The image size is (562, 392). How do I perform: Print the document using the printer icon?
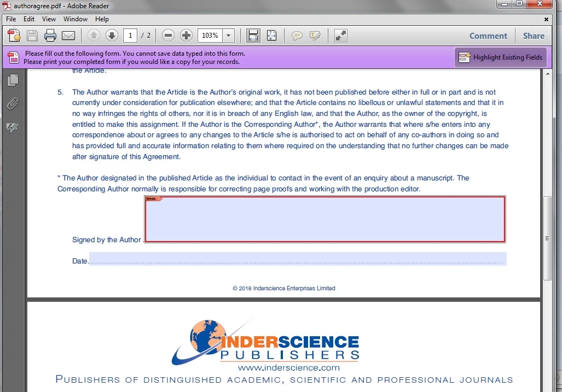point(50,36)
